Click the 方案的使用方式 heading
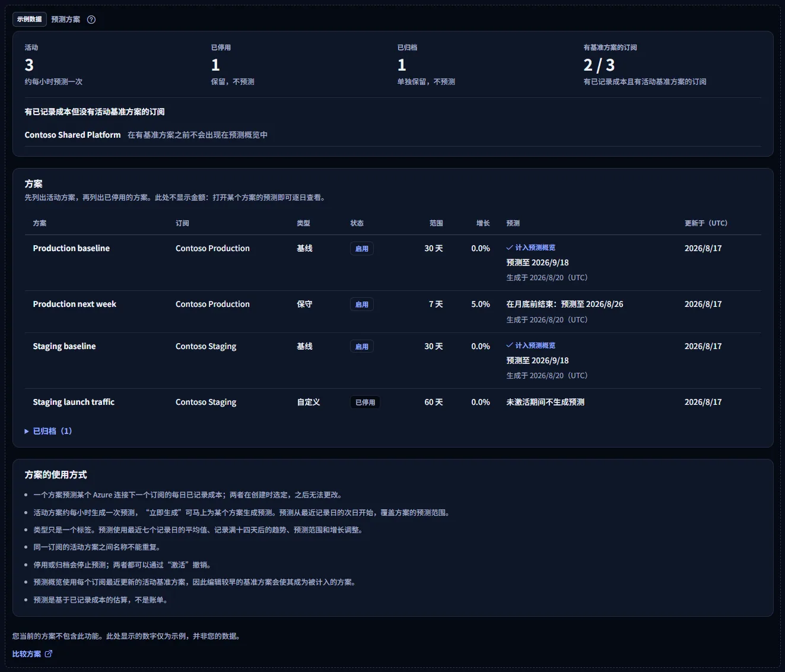785x672 pixels. (56, 474)
